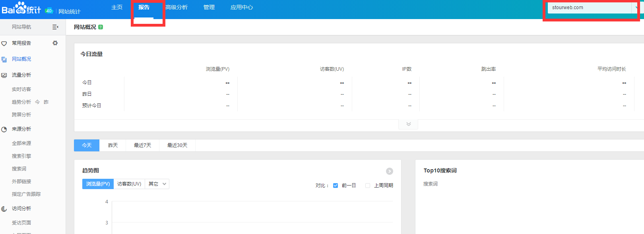Click the Baidu Tongji logo
Image resolution: width=644 pixels, height=234 pixels.
pos(21,8)
